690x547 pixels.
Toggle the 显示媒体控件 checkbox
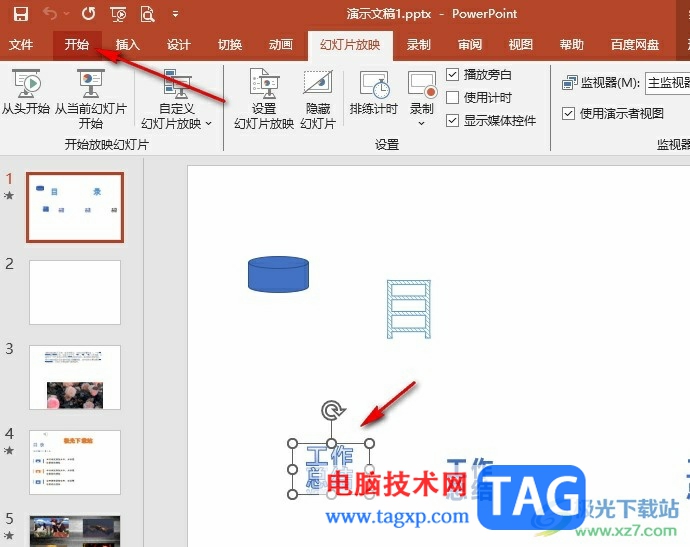[452, 120]
